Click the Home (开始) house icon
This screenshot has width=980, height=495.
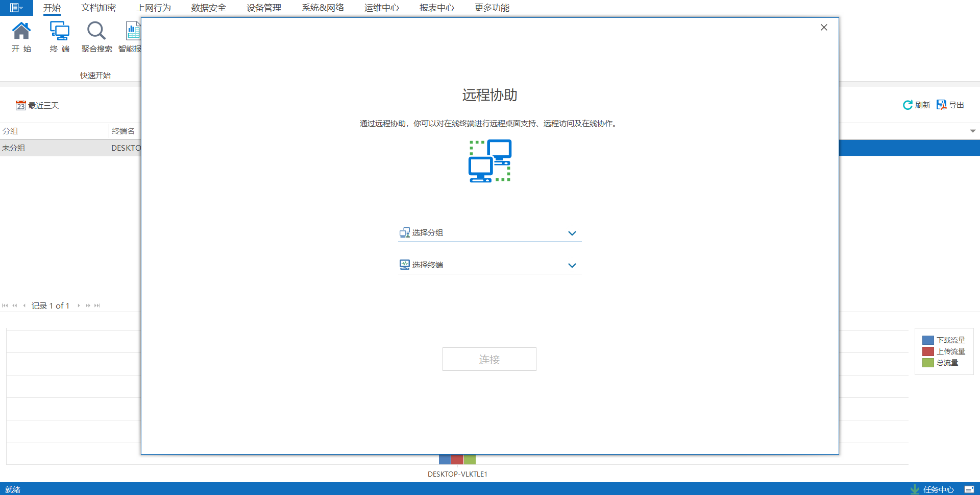point(21,31)
